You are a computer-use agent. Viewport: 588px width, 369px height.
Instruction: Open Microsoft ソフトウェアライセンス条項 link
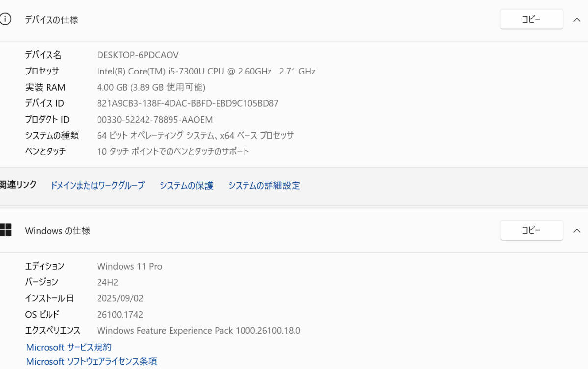92,362
